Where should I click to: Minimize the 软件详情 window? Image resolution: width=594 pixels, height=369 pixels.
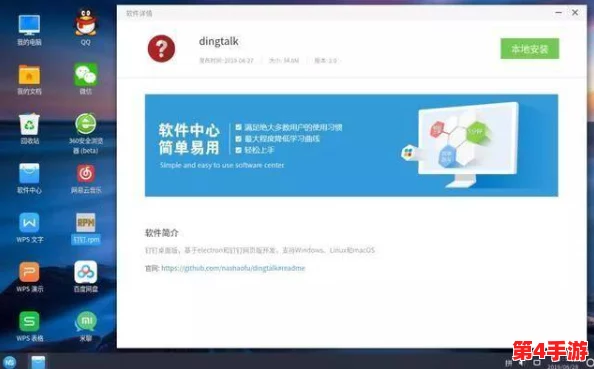click(x=558, y=13)
